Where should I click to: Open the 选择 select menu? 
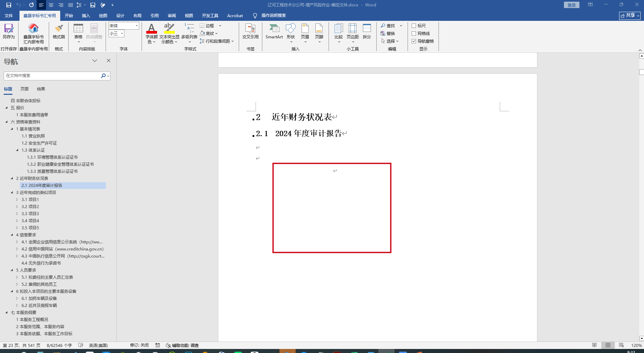point(390,41)
